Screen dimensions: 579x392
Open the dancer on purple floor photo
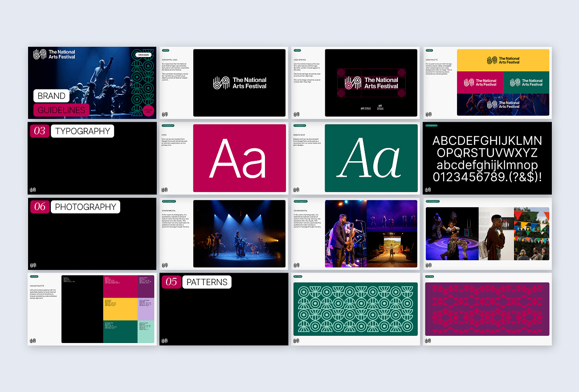(x=452, y=234)
